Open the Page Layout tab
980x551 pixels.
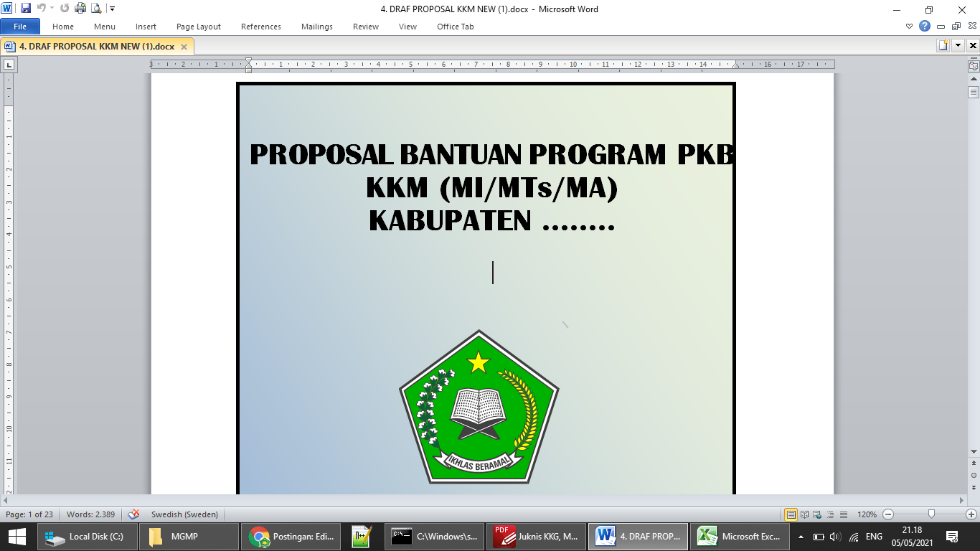pyautogui.click(x=199, y=27)
